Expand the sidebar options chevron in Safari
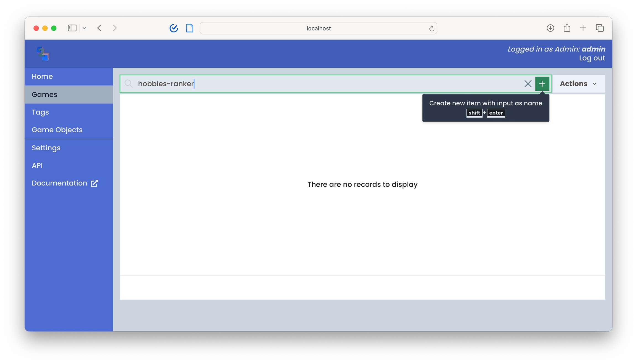 point(84,28)
